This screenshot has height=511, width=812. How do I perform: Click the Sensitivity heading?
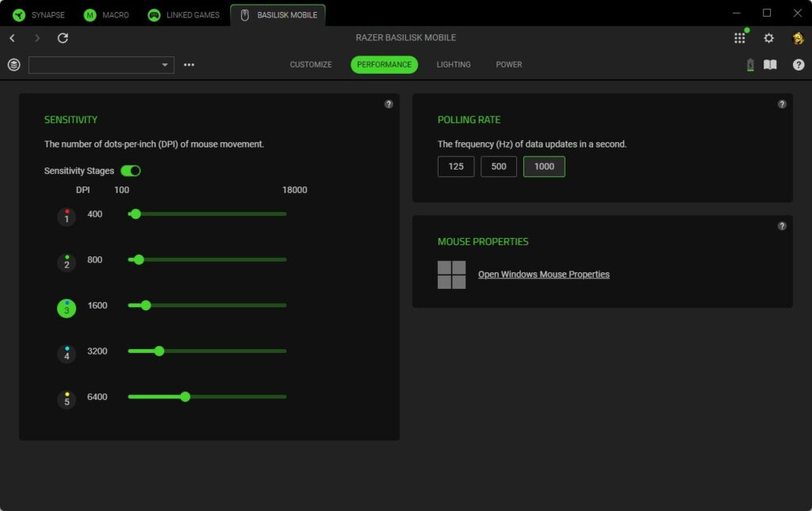pos(71,120)
